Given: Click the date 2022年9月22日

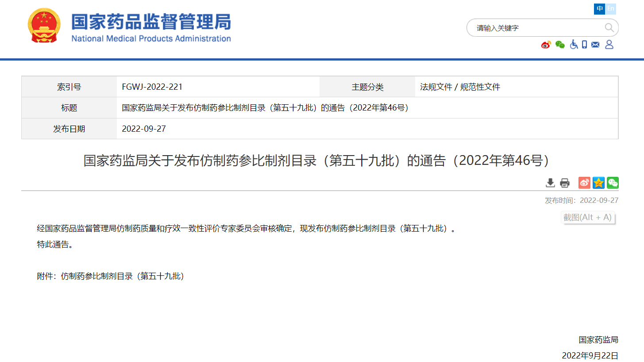Looking at the screenshot, I should (x=590, y=356).
